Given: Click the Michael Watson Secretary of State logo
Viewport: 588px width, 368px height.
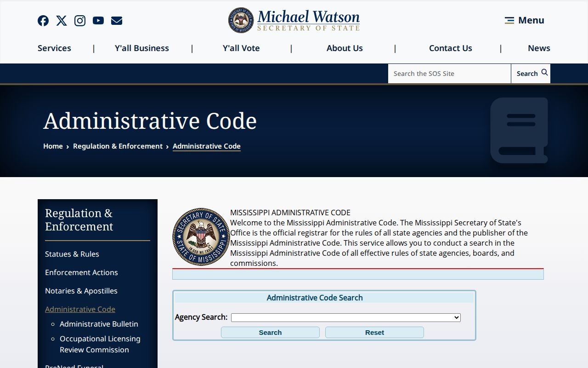Looking at the screenshot, I should (294, 20).
